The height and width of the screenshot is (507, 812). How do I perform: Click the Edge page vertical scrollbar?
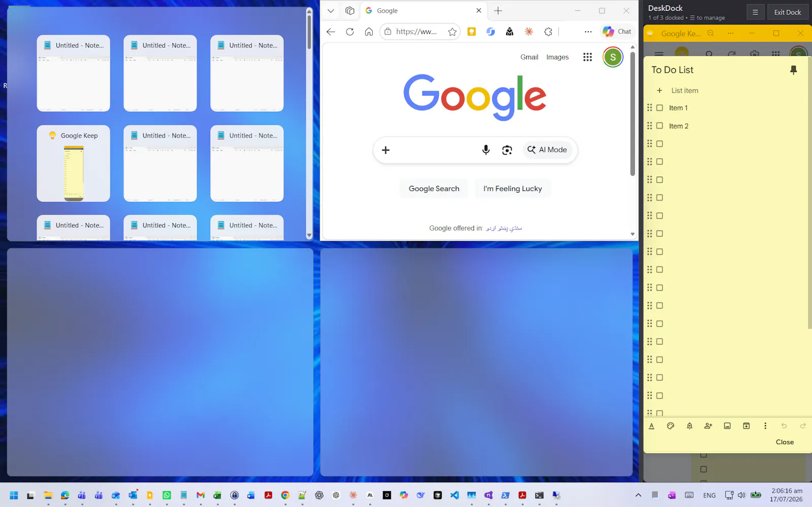pyautogui.click(x=632, y=113)
